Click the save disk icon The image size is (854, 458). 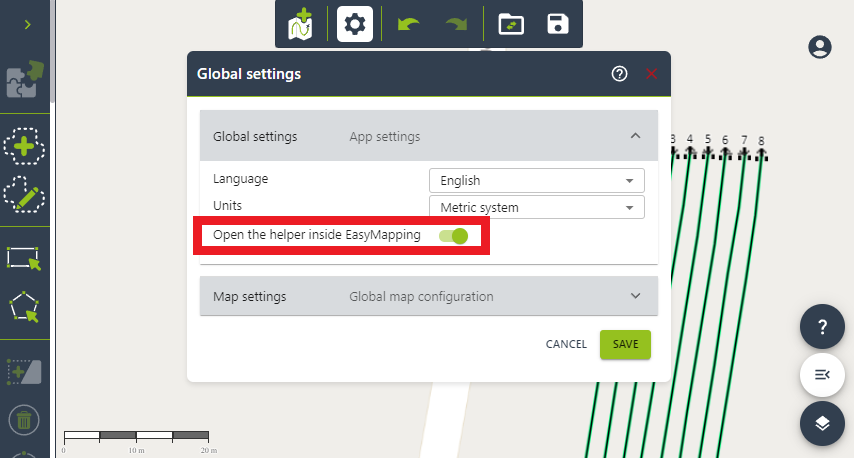tap(558, 24)
